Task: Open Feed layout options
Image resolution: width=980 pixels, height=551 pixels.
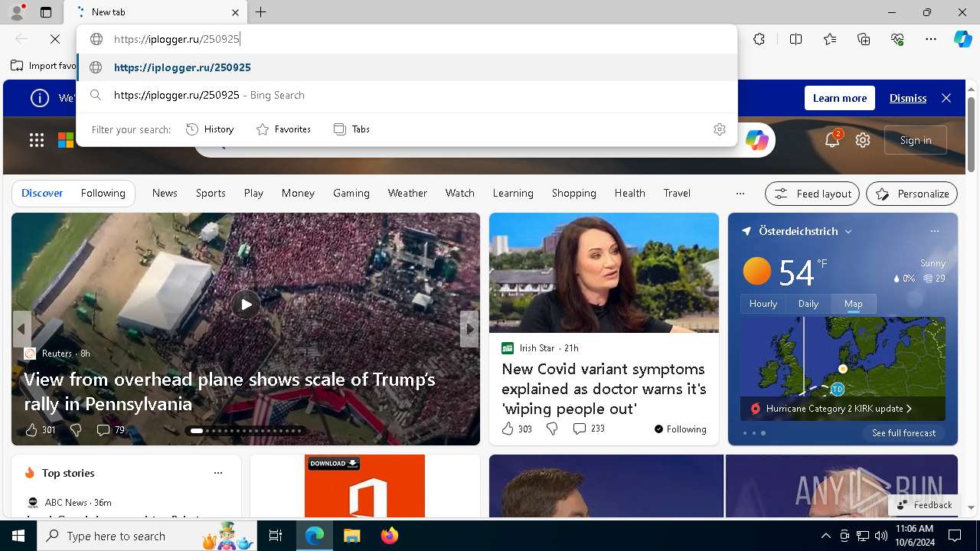Action: point(812,194)
